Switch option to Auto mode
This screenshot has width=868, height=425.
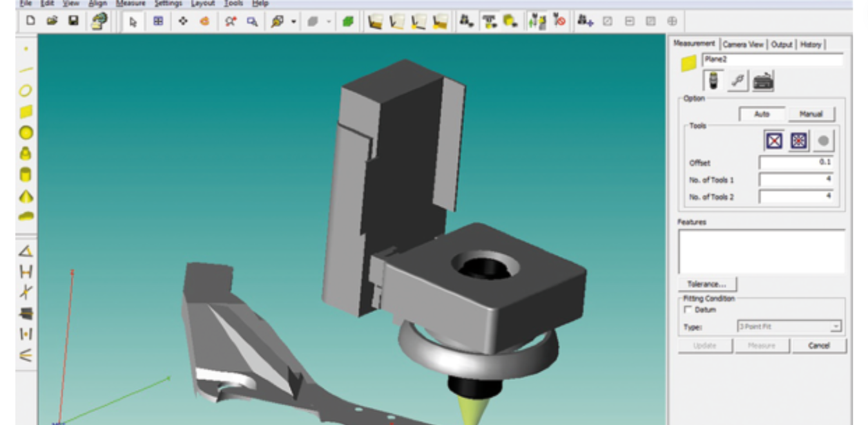(761, 114)
